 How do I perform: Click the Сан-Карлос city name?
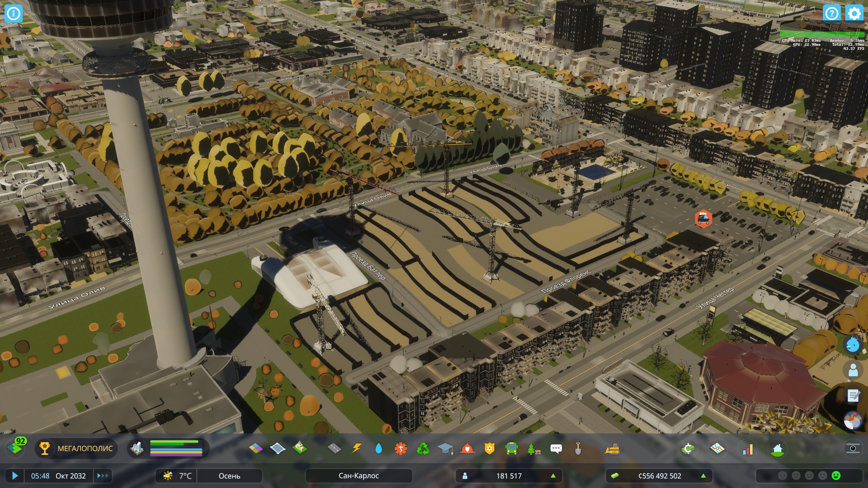coord(359,476)
